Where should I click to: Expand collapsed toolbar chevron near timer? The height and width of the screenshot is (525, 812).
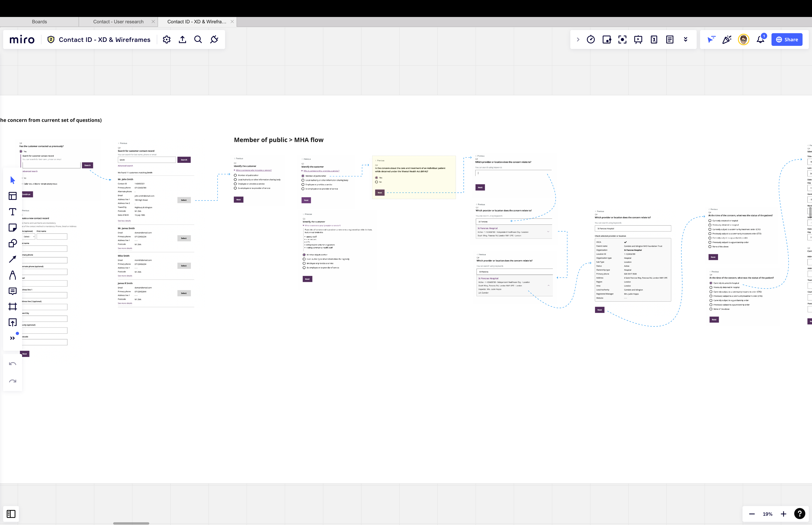578,40
